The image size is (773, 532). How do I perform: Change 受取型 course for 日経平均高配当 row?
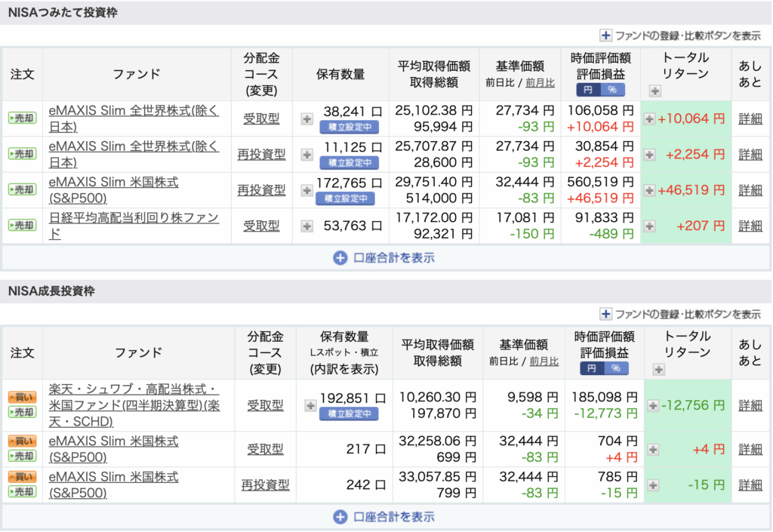click(x=261, y=226)
